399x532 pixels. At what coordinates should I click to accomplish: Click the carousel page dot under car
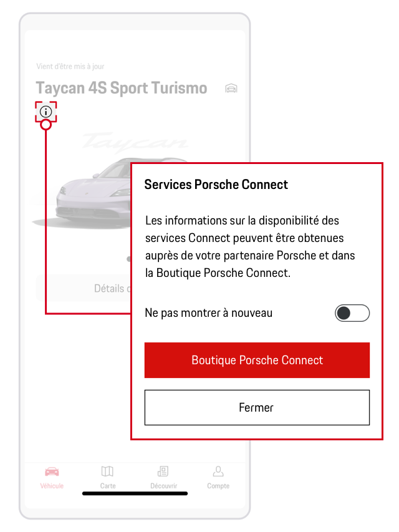click(x=128, y=258)
